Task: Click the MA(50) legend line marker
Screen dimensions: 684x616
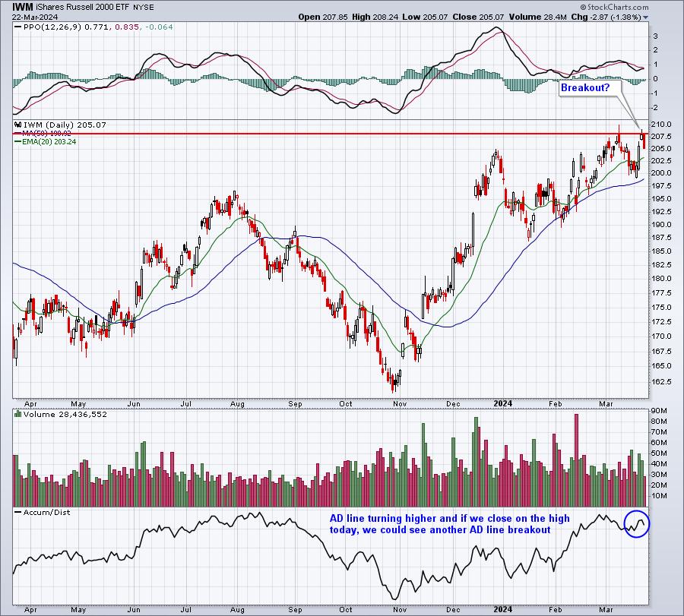Action: [x=17, y=133]
